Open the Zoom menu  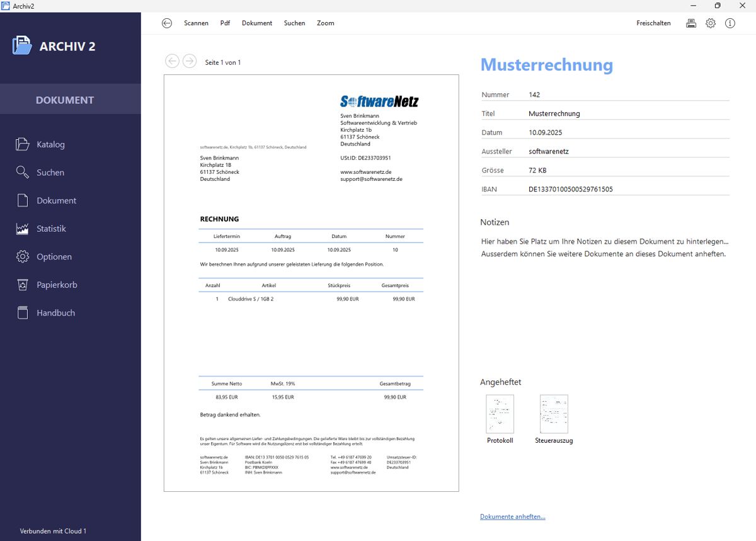pos(326,23)
